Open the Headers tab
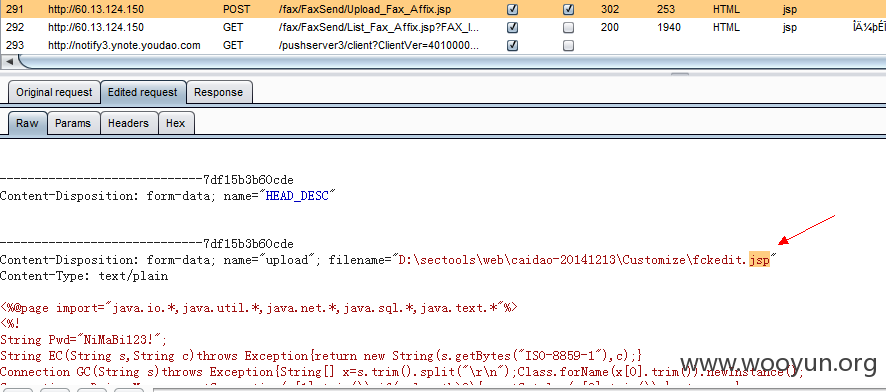 tap(128, 123)
